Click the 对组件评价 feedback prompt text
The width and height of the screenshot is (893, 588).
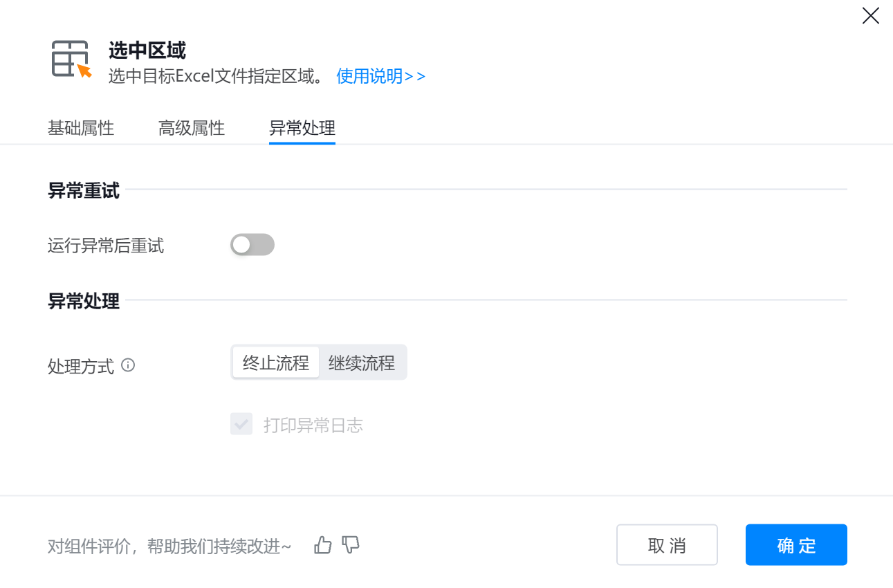tap(169, 546)
